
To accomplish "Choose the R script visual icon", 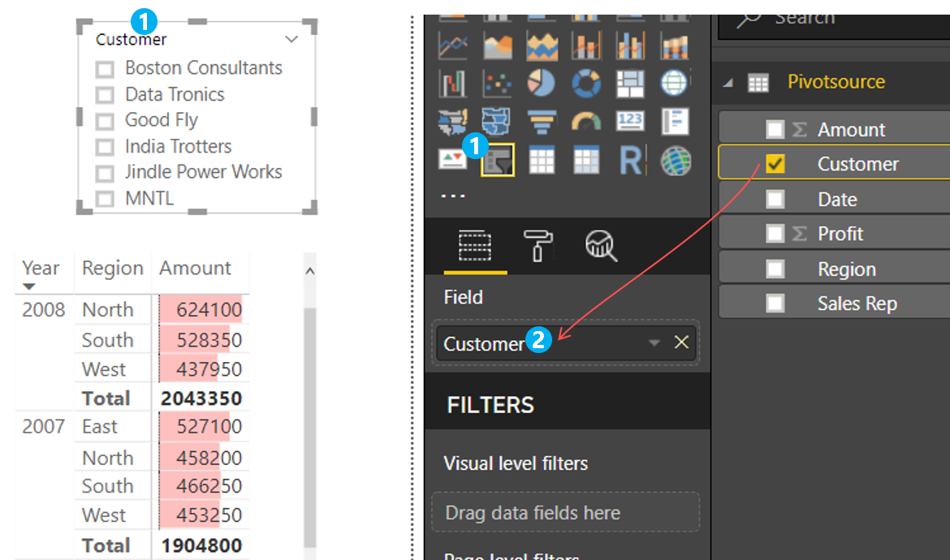I will [630, 160].
